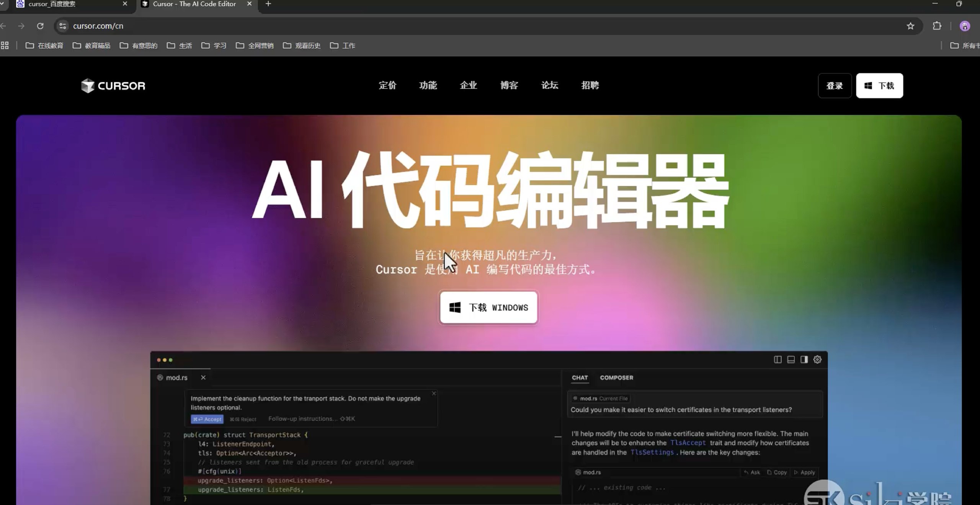The height and width of the screenshot is (505, 980).
Task: Click Accept in the code suggestion popup
Action: (x=207, y=419)
